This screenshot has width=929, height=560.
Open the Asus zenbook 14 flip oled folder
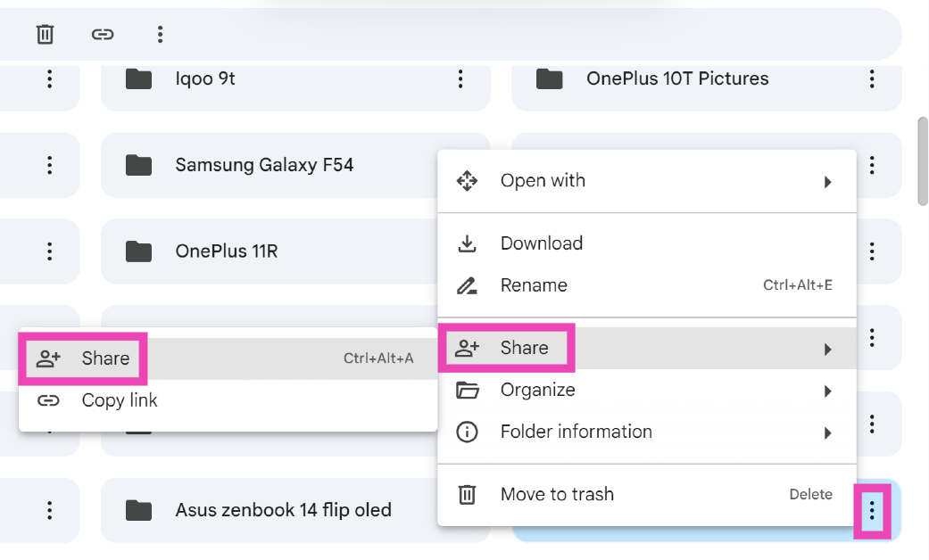[283, 510]
